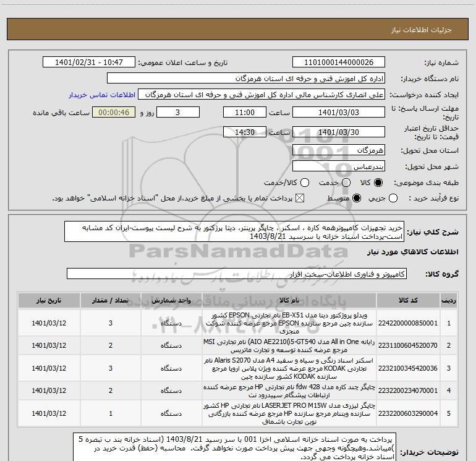This screenshot has width=476, height=461.
Task: Click the countdown timer 00:00:46
Action: click(x=114, y=113)
